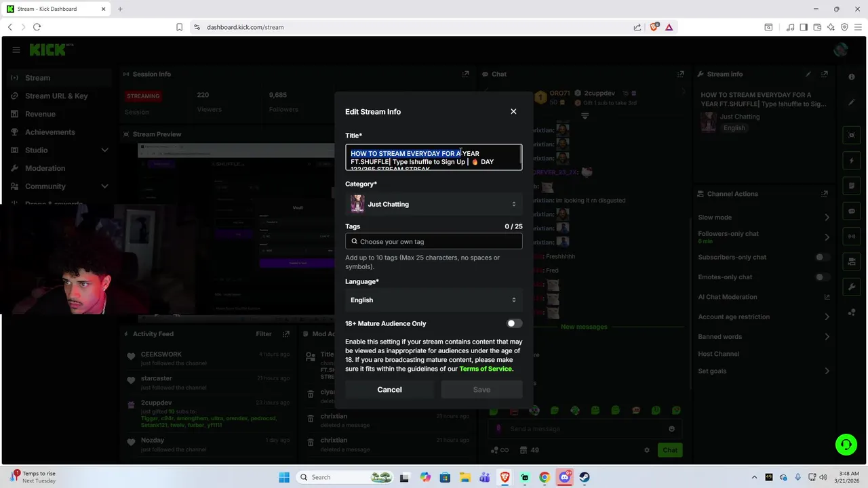Click the shop icon showing 49
This screenshot has width=868, height=488.
529,450
